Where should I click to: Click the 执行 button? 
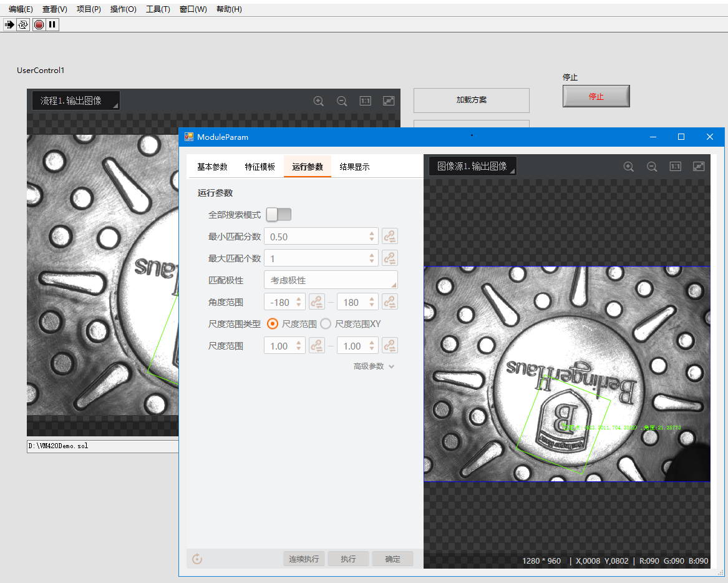click(348, 559)
